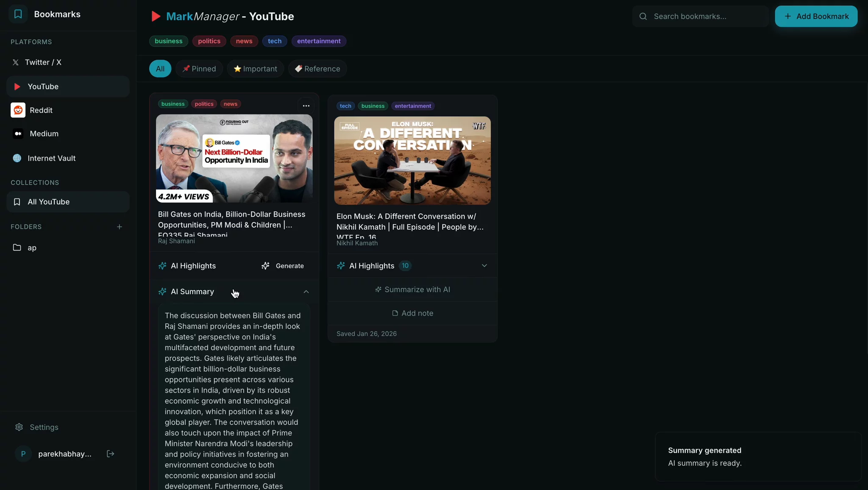Filter by the business tag in header

[x=168, y=41]
